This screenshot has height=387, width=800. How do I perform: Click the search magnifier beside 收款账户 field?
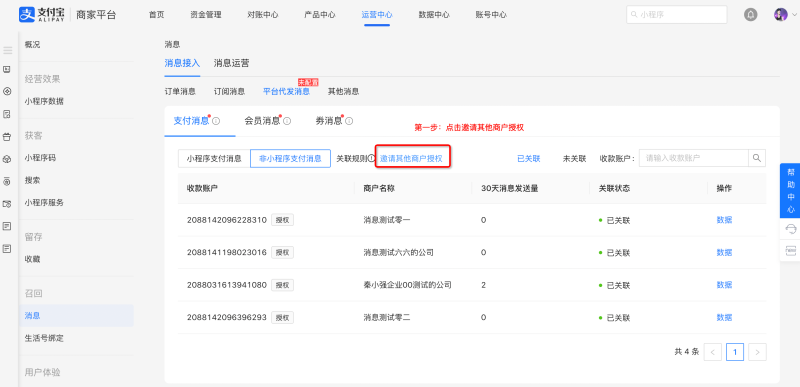pyautogui.click(x=757, y=158)
